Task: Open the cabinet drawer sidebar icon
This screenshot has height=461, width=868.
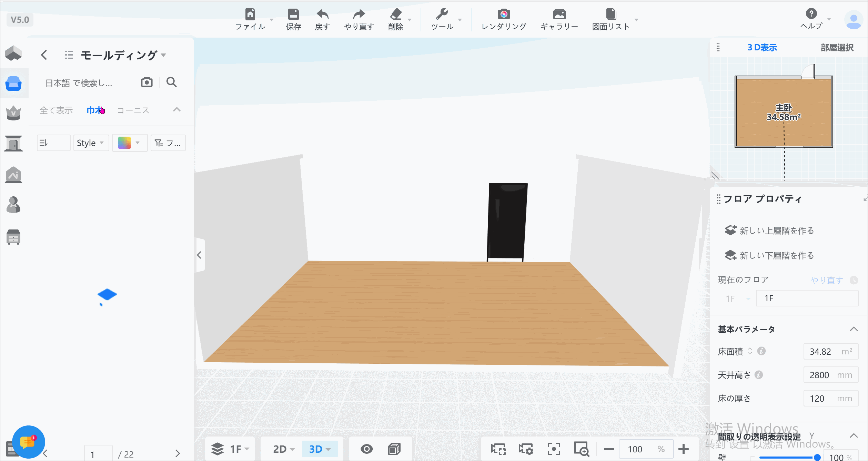Action: click(13, 237)
